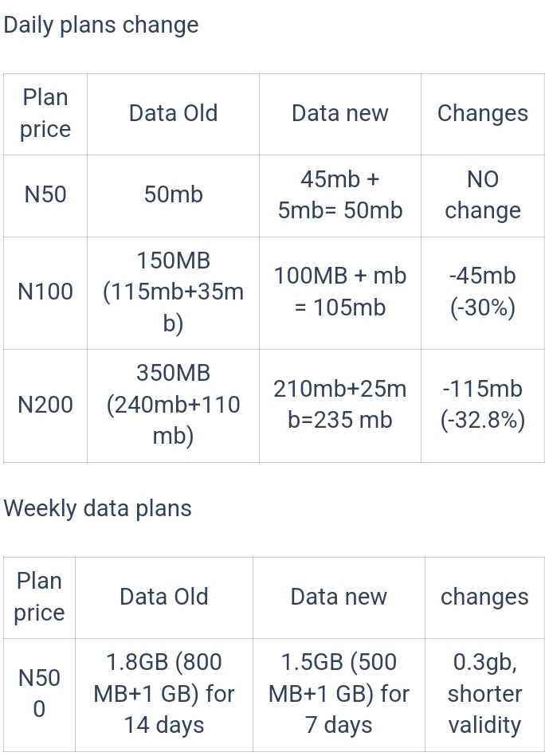Click the N100 plan price cell
Screen dimensions: 545x756
point(45,292)
